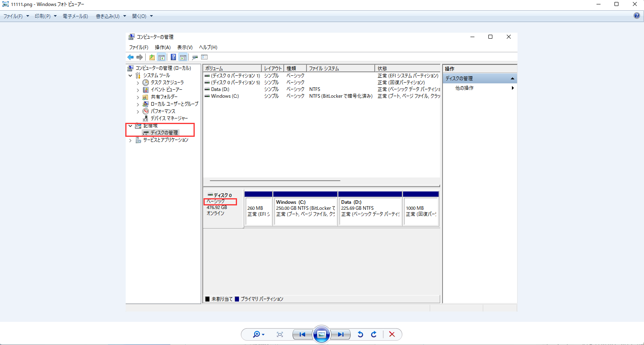644x345 pixels.
Task: Open the Photo Viewer ファイル(F) menu
Action: point(16,16)
